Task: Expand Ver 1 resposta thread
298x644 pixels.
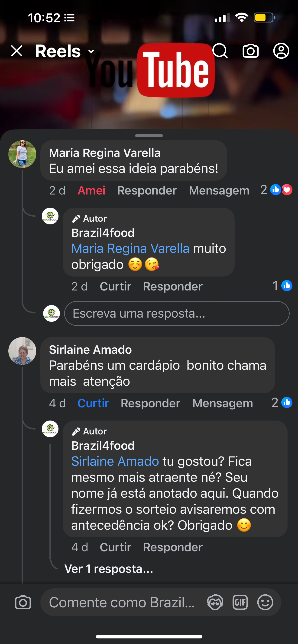Action: pos(109,569)
